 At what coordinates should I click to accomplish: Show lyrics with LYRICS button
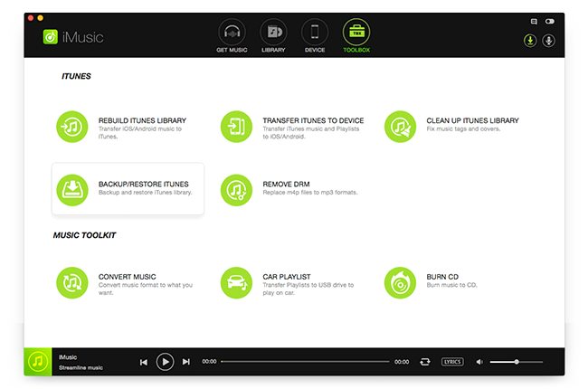(x=452, y=362)
